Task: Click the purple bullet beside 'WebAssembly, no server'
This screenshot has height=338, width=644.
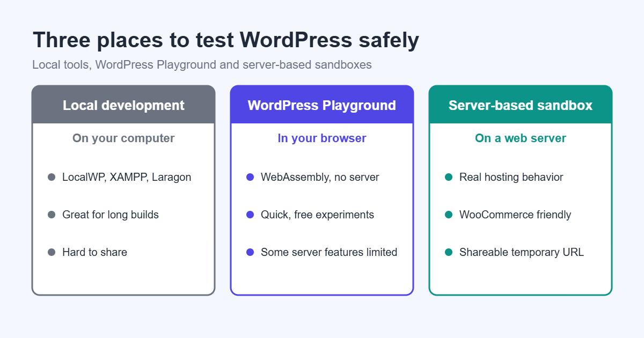Action: click(x=250, y=177)
